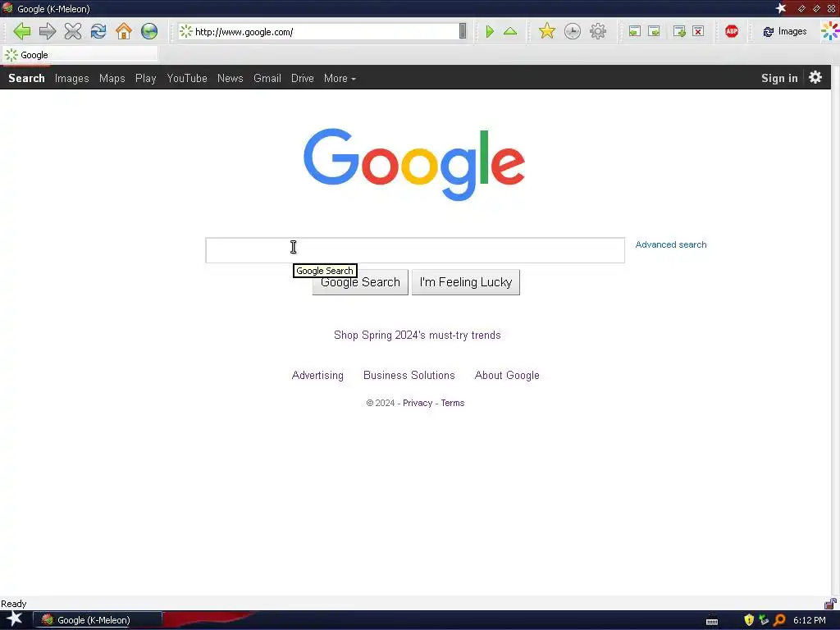Screen dimensions: 840x630
Task: Select the Google (K-Meleon) taskbar button
Action: [98, 620]
